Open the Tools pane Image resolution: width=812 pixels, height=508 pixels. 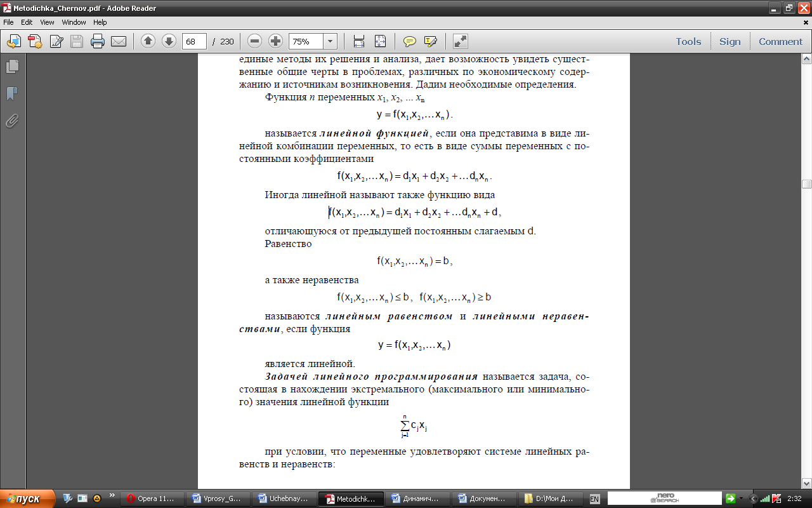pos(688,41)
